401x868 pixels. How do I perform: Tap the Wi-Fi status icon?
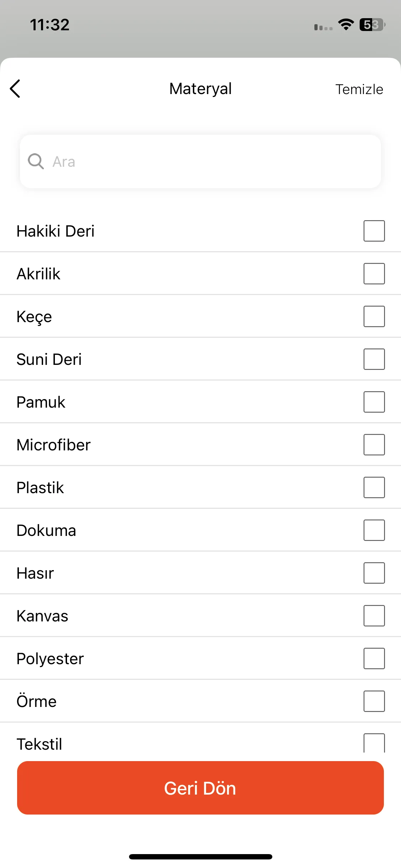pyautogui.click(x=346, y=25)
